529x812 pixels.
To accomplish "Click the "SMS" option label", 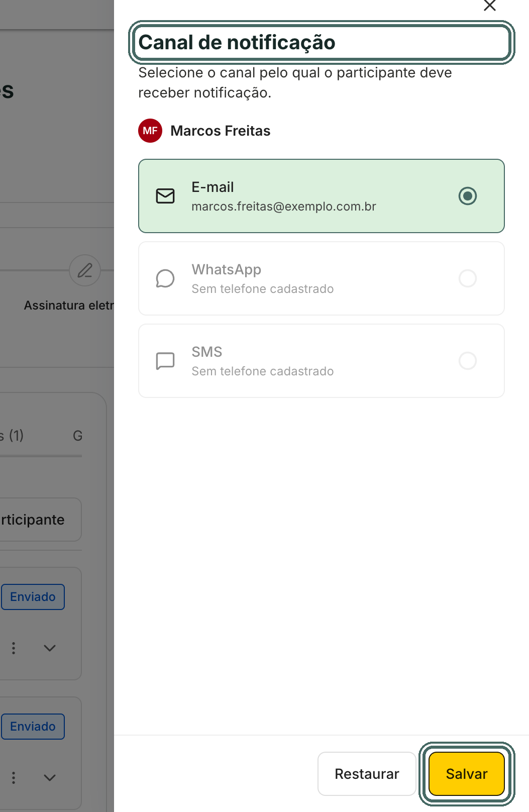I will pos(207,352).
